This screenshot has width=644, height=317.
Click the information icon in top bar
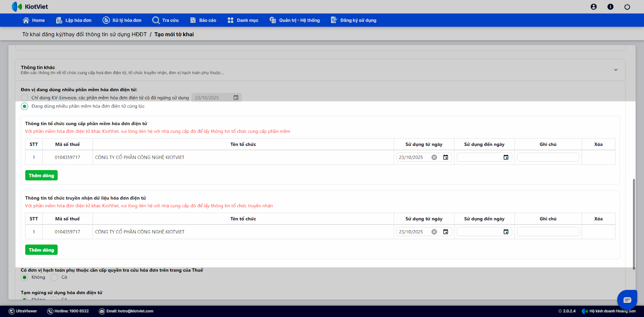pyautogui.click(x=611, y=7)
